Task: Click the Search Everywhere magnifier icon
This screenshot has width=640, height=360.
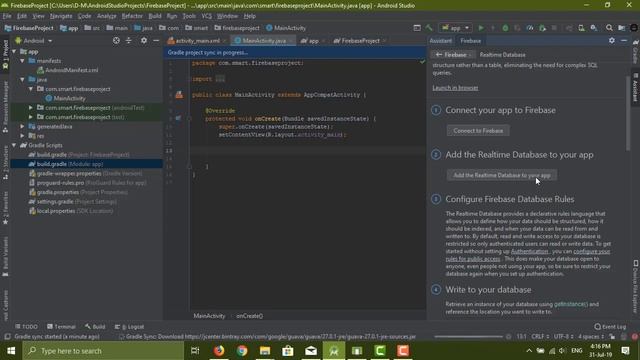Action: [x=609, y=28]
